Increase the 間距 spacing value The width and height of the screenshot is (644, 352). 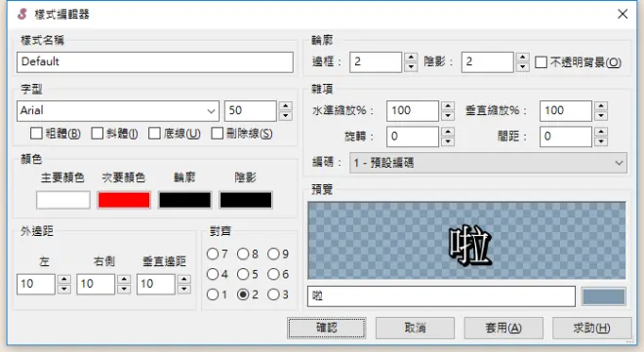601,132
